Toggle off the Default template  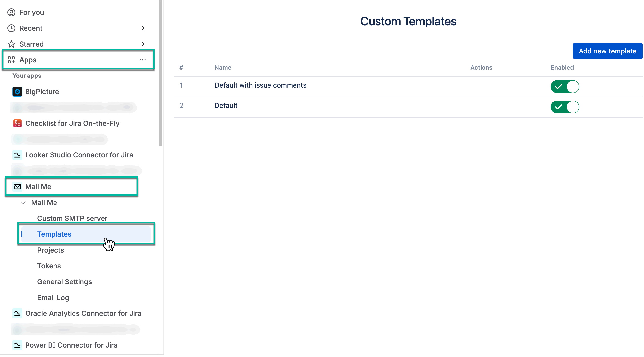tap(564, 107)
